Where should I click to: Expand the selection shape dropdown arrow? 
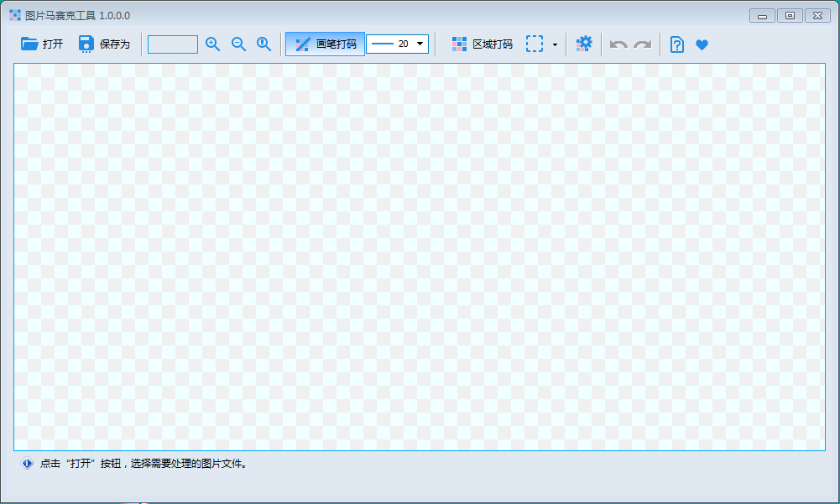[555, 44]
